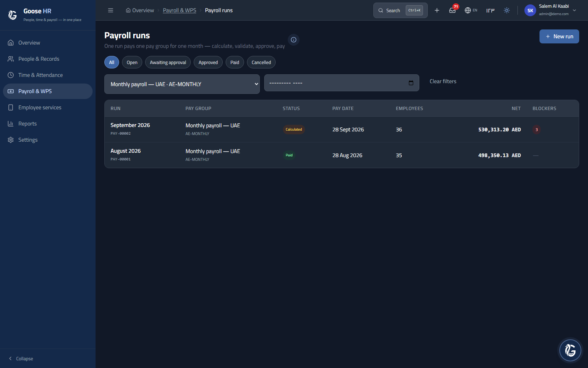This screenshot has height=368, width=588.
Task: Open Employee services in the sidebar
Action: [48, 107]
